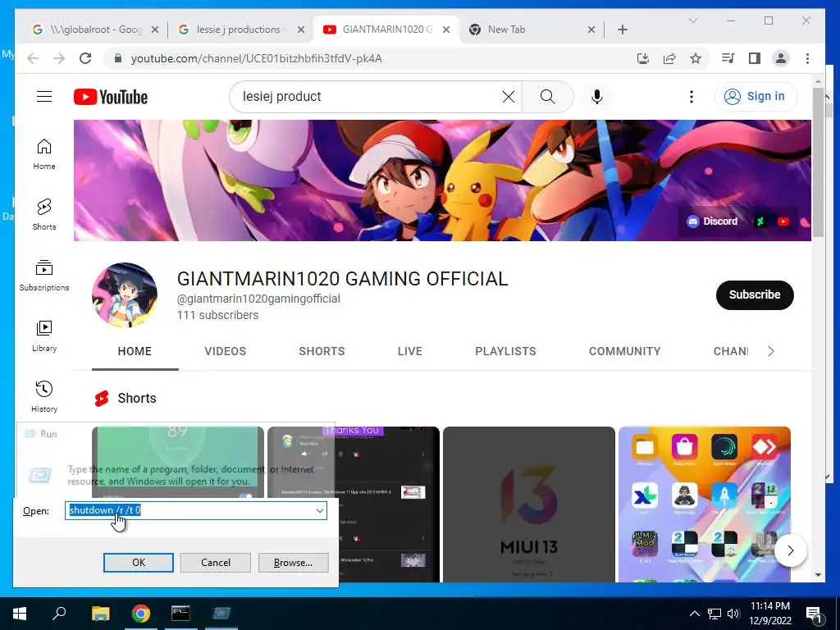The height and width of the screenshot is (630, 840).
Task: Open the MIUI 13 short thumbnail
Action: pos(529,504)
